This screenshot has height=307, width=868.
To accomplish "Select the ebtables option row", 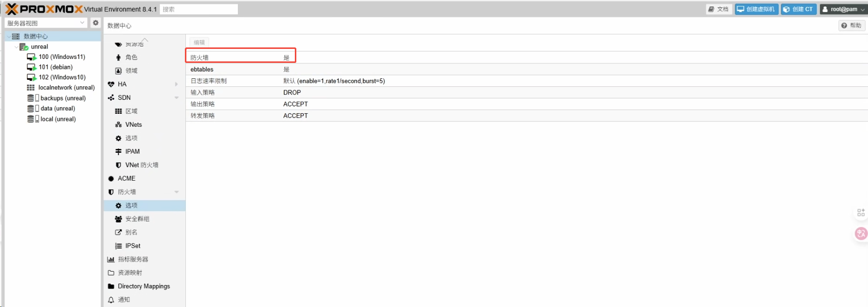I will pos(240,69).
